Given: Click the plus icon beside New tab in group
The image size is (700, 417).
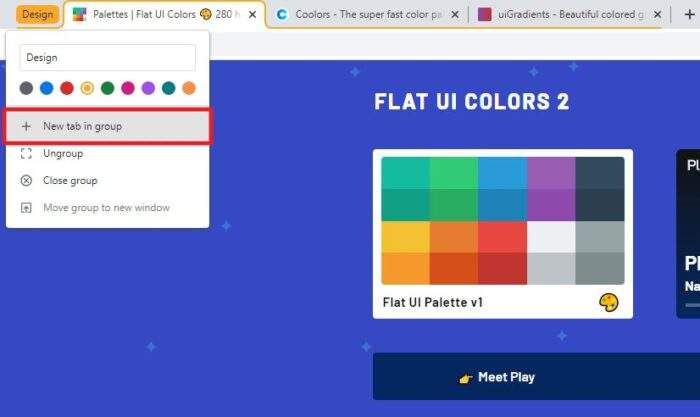Looking at the screenshot, I should 26,126.
